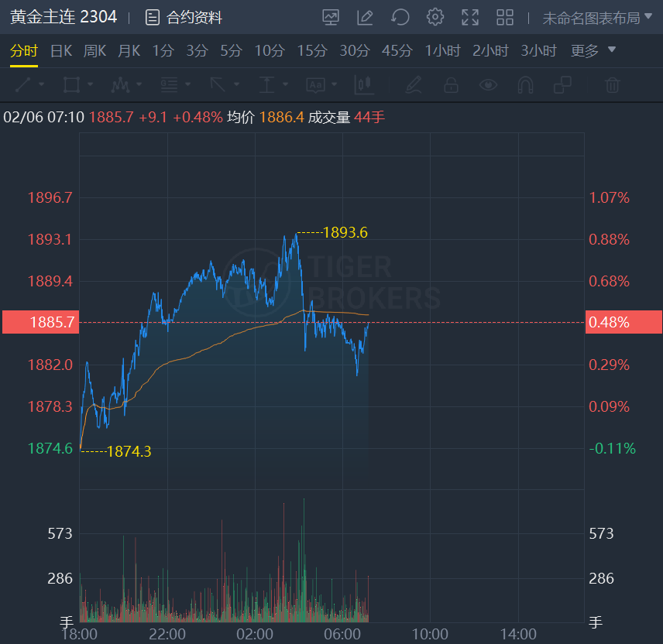Click the edit pencil-note icon
663x644 pixels.
(365, 17)
